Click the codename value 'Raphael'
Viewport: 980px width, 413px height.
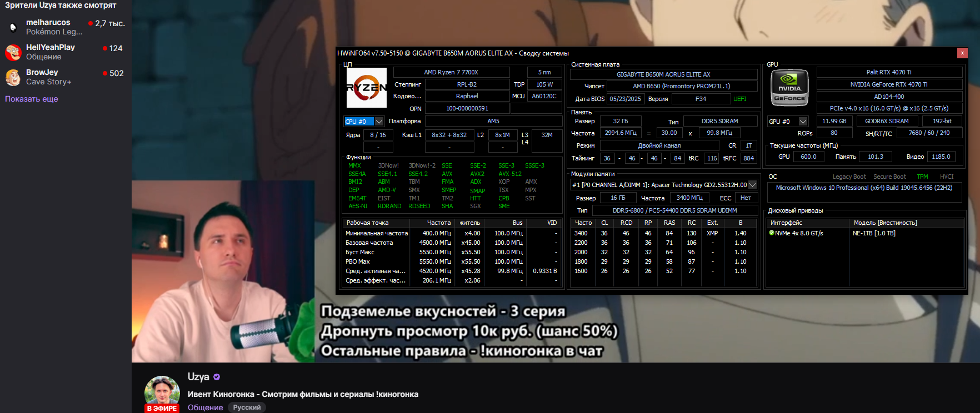pos(467,96)
